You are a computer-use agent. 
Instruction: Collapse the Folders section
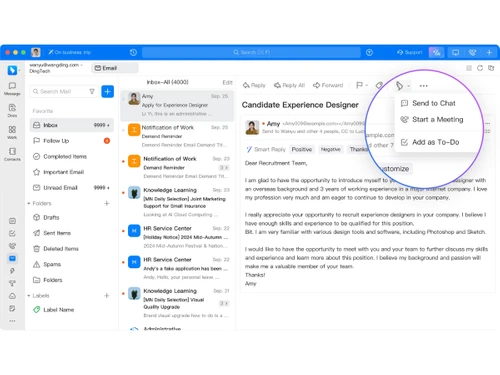point(29,203)
